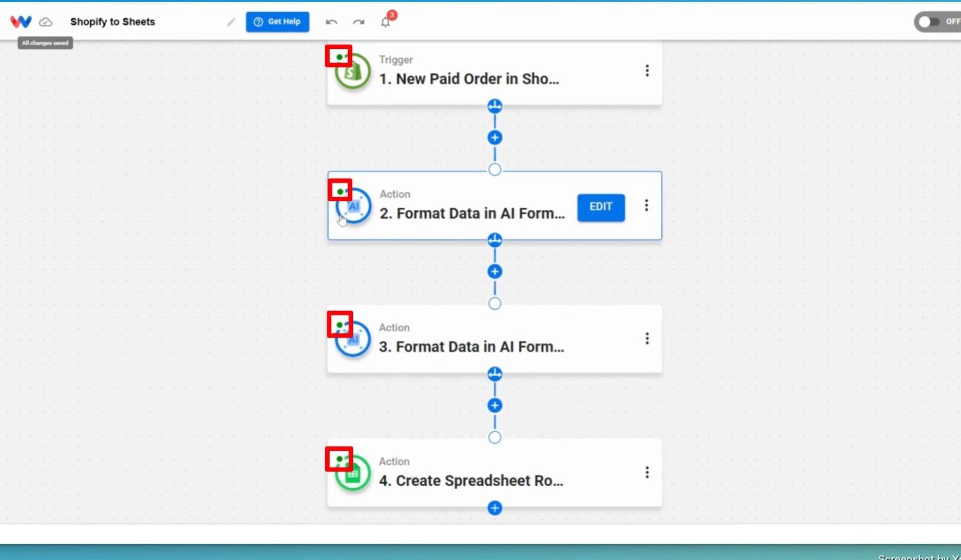Redo the last change

(358, 22)
